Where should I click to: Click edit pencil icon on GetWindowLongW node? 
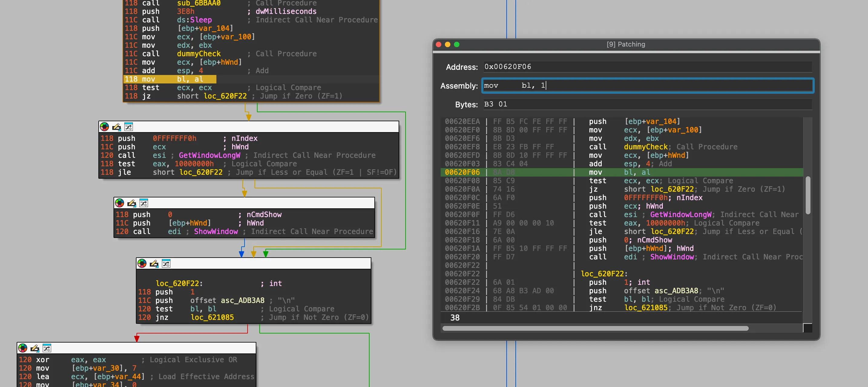click(117, 127)
